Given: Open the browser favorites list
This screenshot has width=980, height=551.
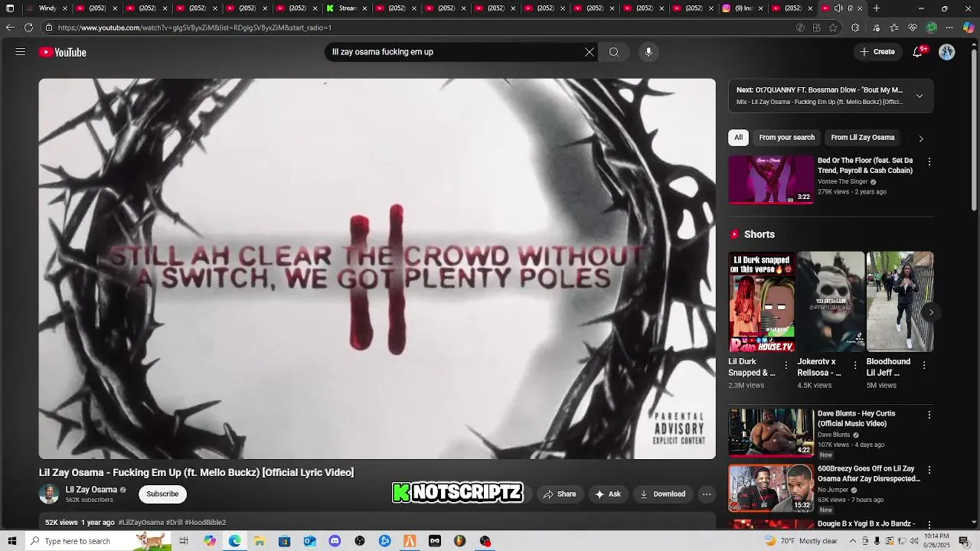Looking at the screenshot, I should (894, 28).
